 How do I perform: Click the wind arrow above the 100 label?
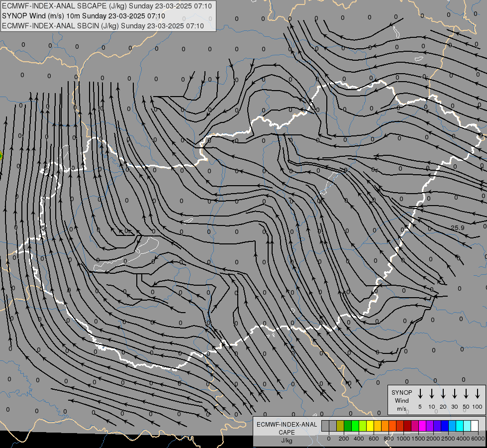[478, 393]
